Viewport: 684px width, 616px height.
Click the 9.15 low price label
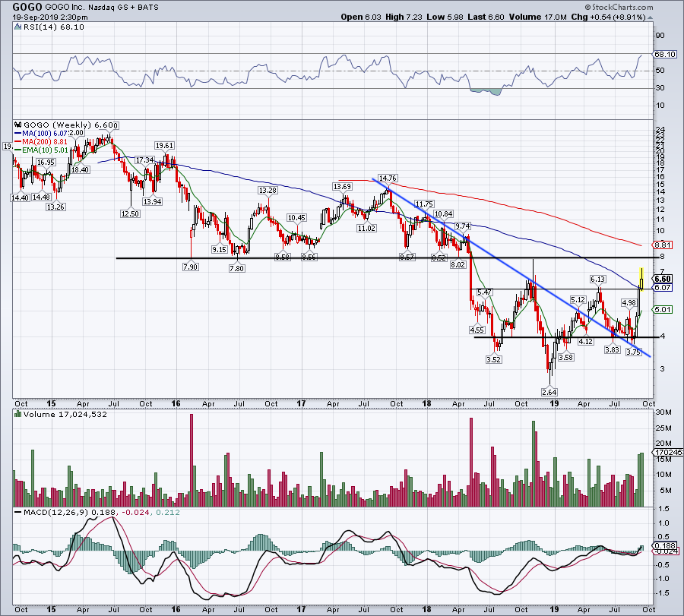(x=219, y=249)
